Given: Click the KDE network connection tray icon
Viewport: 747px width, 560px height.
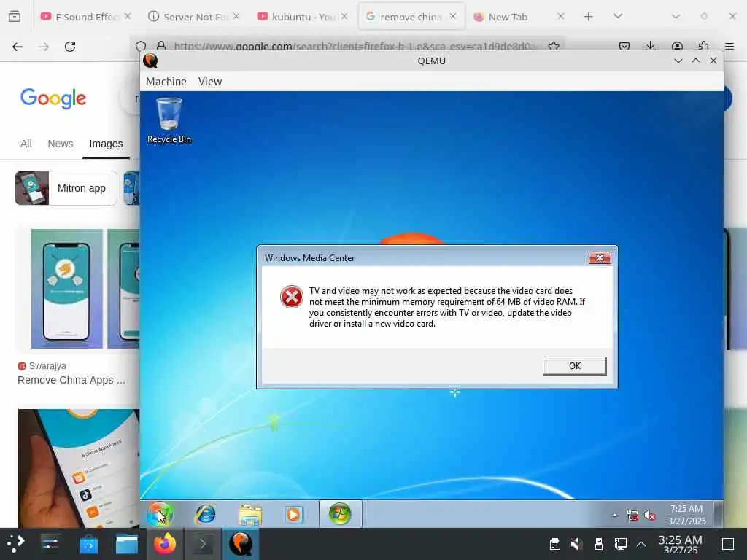Looking at the screenshot, I should point(620,544).
